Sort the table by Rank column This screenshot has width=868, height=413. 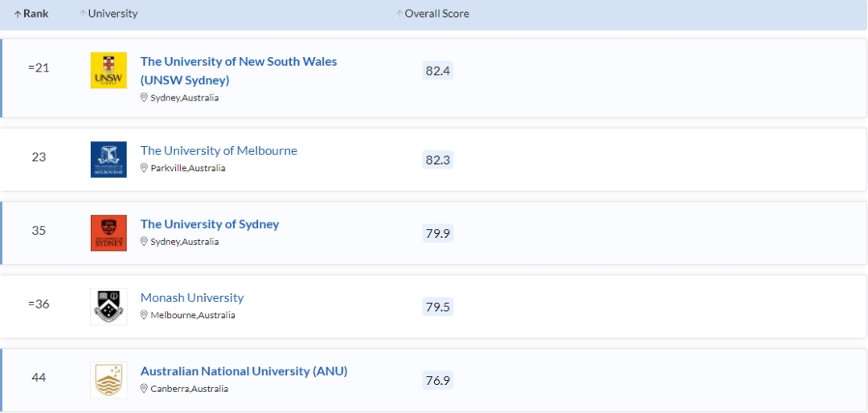coord(35,14)
